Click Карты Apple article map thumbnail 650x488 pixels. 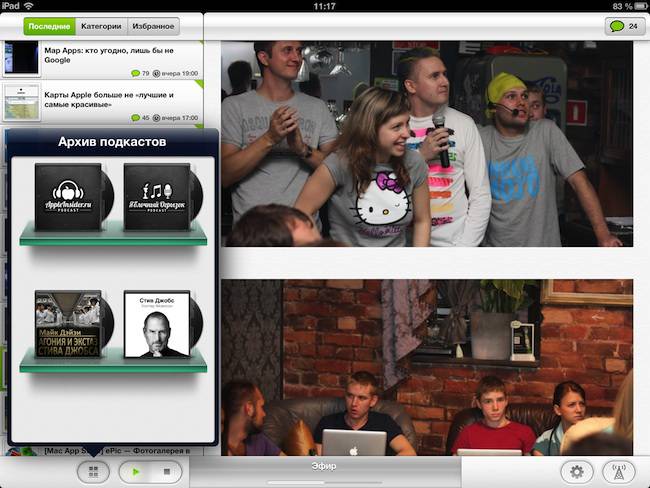[x=22, y=102]
